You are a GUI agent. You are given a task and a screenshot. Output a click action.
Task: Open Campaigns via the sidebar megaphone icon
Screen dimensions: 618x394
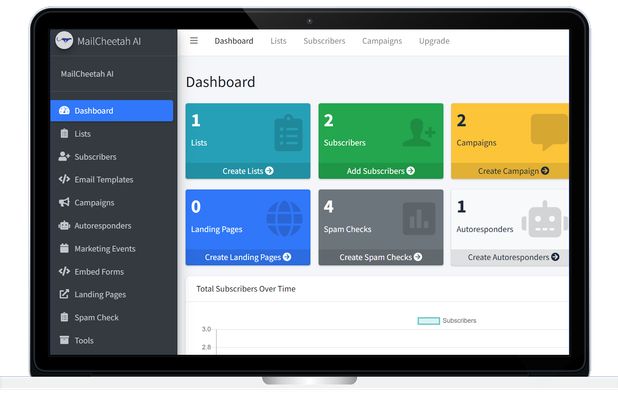click(x=64, y=203)
